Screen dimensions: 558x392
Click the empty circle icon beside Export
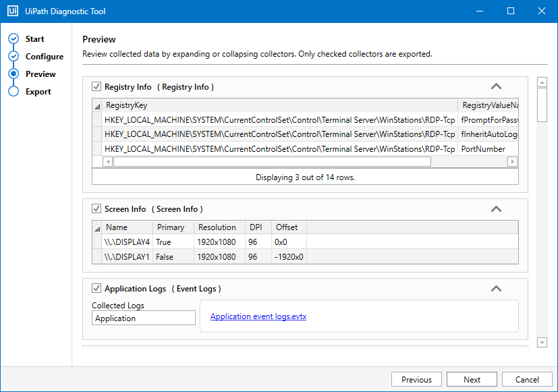[14, 91]
